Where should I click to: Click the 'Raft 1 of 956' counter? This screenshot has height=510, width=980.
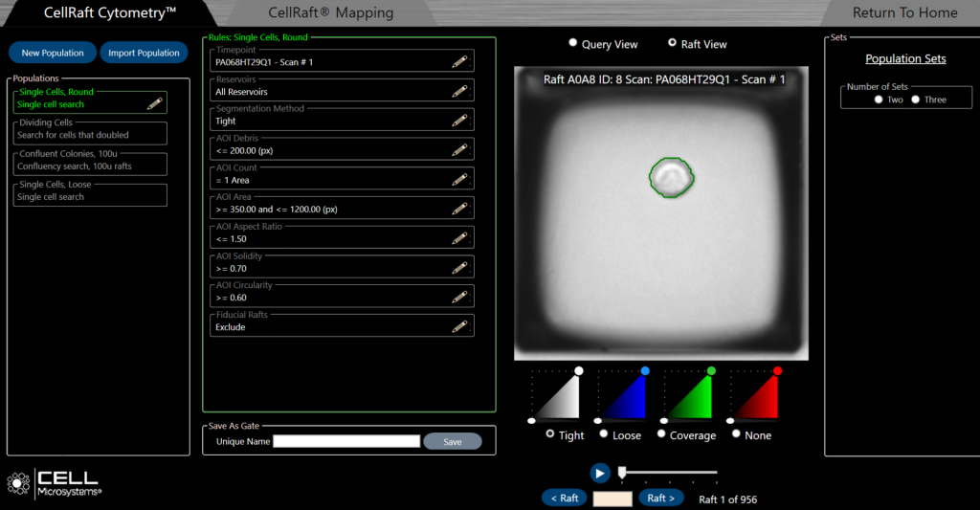pyautogui.click(x=727, y=499)
